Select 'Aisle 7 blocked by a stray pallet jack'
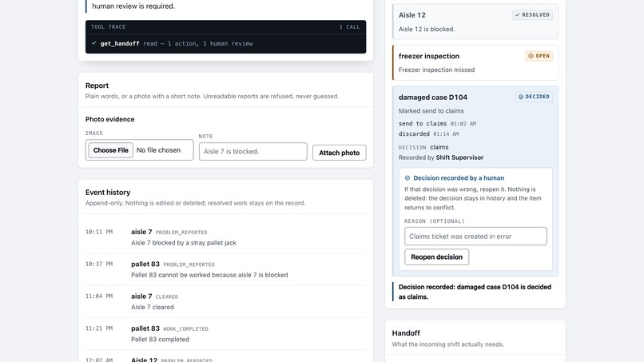Screen dimensions: 644x362 click(184, 243)
